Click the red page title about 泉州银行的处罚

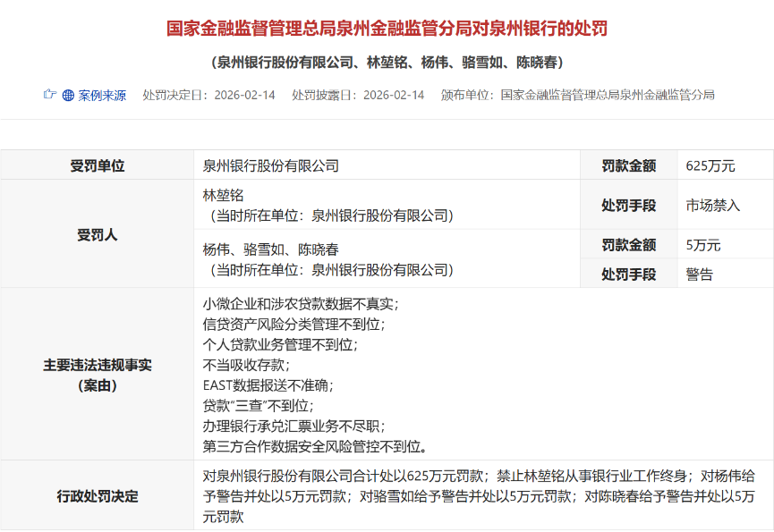click(387, 28)
